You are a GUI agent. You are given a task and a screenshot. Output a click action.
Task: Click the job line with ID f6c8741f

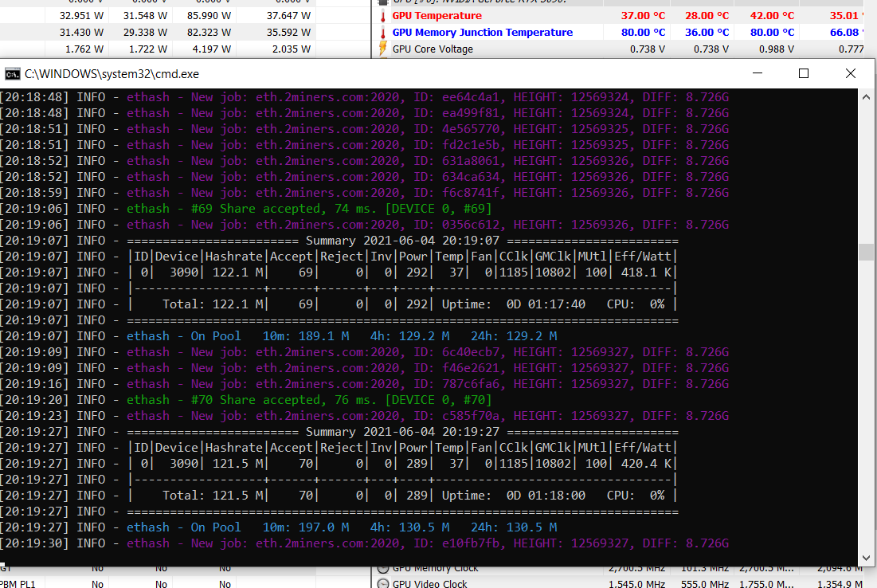click(x=365, y=193)
